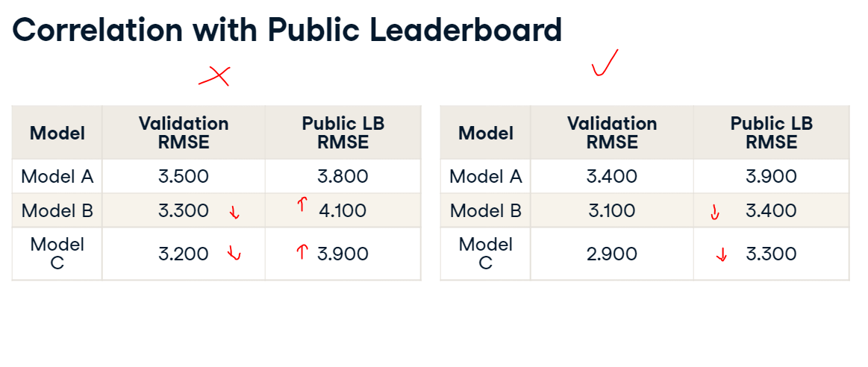Click the red checkmark above right table
The height and width of the screenshot is (367, 868).
point(605,63)
